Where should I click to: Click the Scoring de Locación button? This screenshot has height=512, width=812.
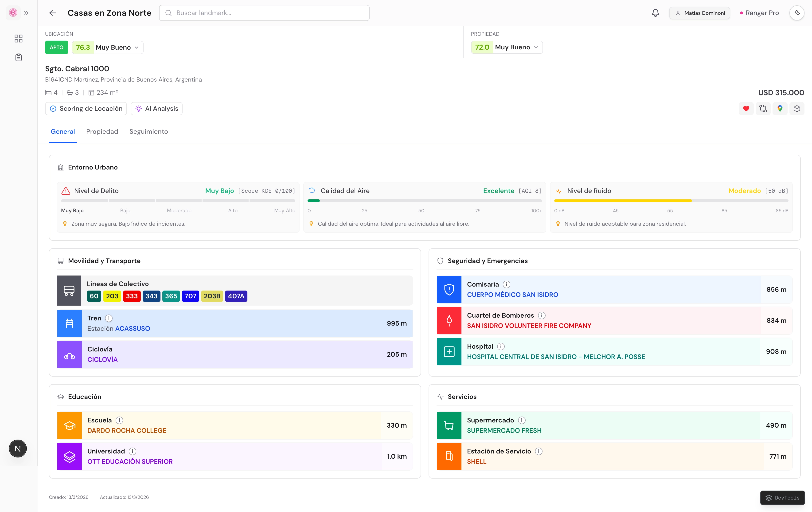[x=86, y=109]
